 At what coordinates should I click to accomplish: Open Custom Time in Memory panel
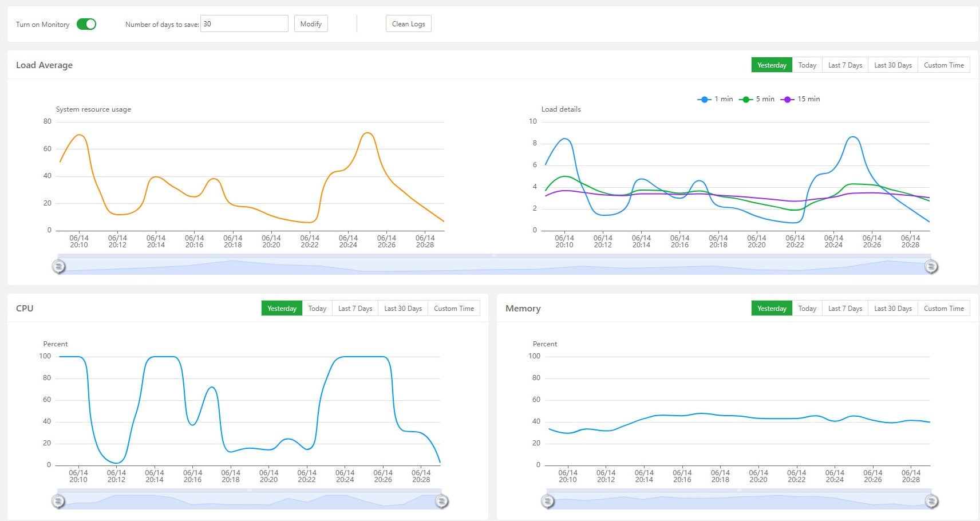[943, 309]
